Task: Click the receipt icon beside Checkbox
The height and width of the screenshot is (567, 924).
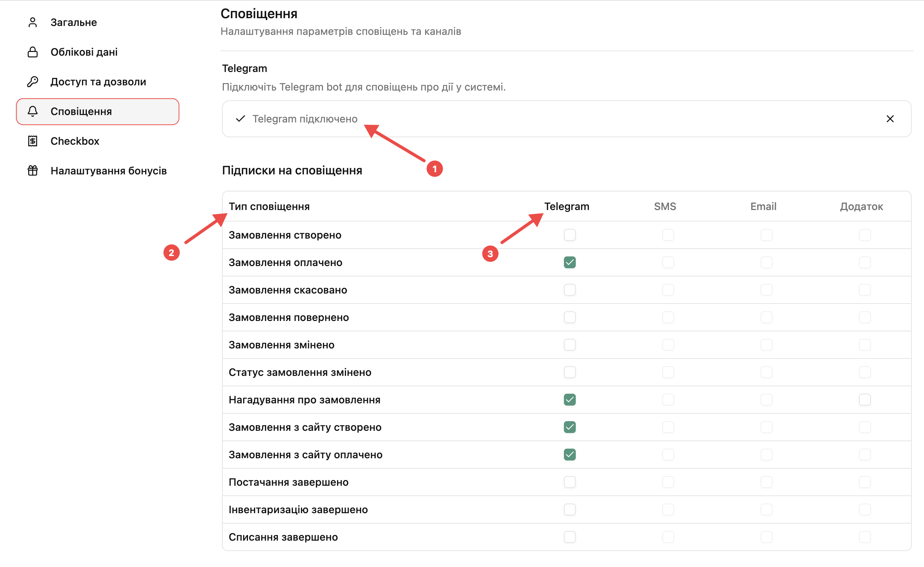Action: pos(33,141)
